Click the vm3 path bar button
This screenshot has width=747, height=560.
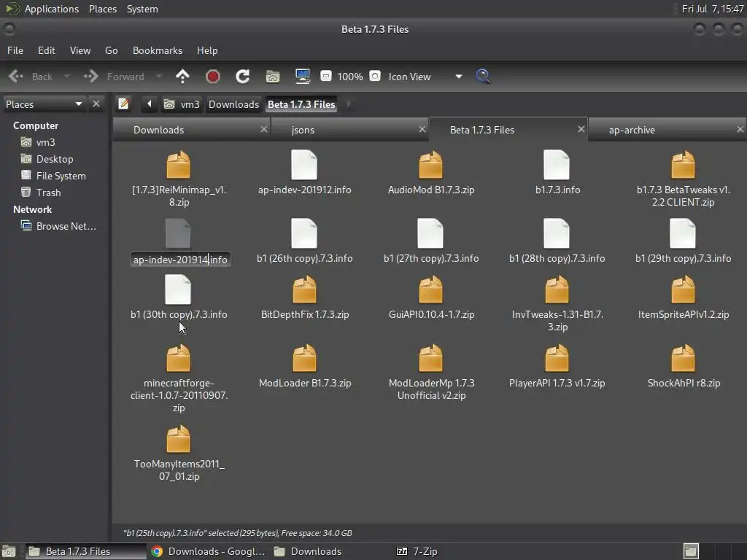click(182, 104)
